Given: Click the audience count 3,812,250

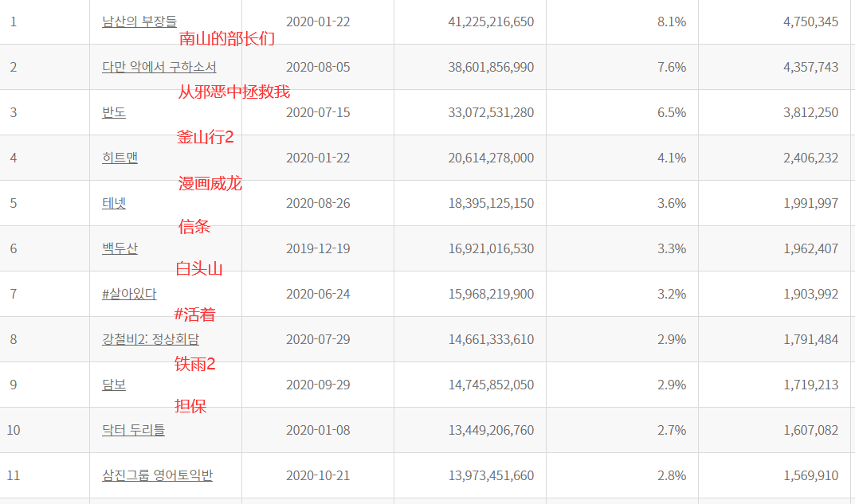Looking at the screenshot, I should (x=811, y=112).
